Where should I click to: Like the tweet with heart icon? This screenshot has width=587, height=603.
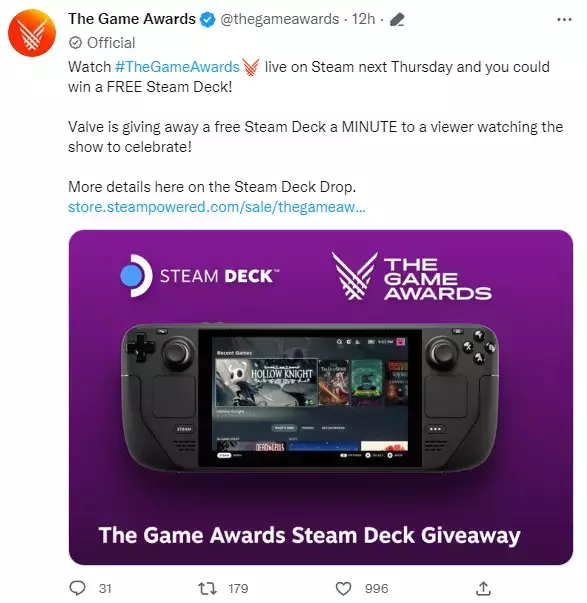click(x=344, y=588)
